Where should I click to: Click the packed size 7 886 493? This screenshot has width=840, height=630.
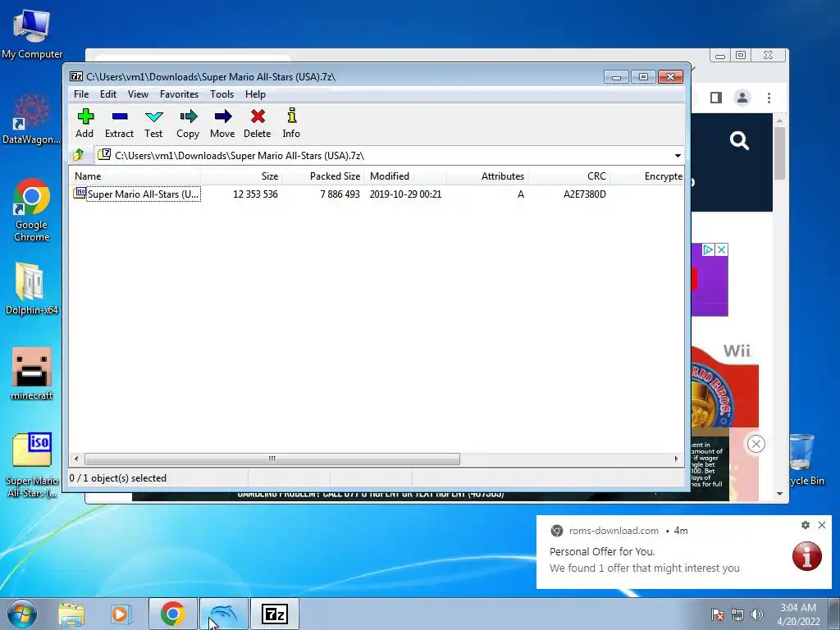[x=340, y=194]
